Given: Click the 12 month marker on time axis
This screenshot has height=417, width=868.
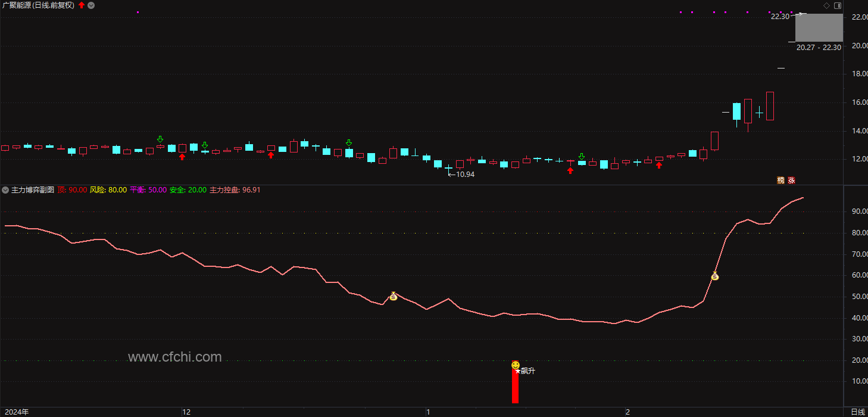Looking at the screenshot, I should (x=186, y=412).
